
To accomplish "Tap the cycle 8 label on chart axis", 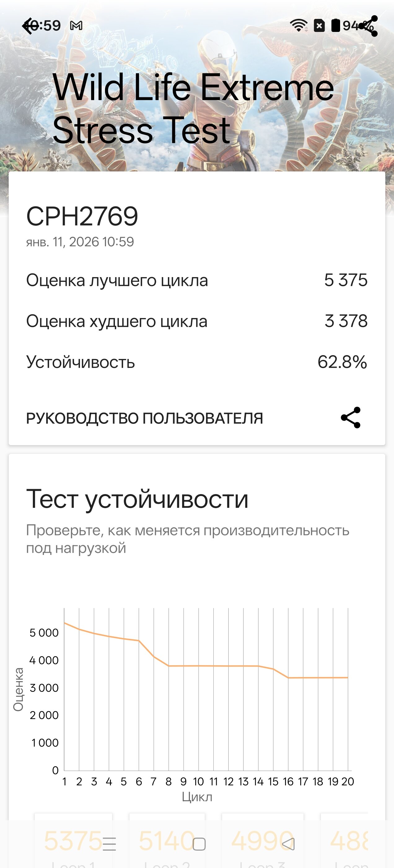I will click(169, 782).
